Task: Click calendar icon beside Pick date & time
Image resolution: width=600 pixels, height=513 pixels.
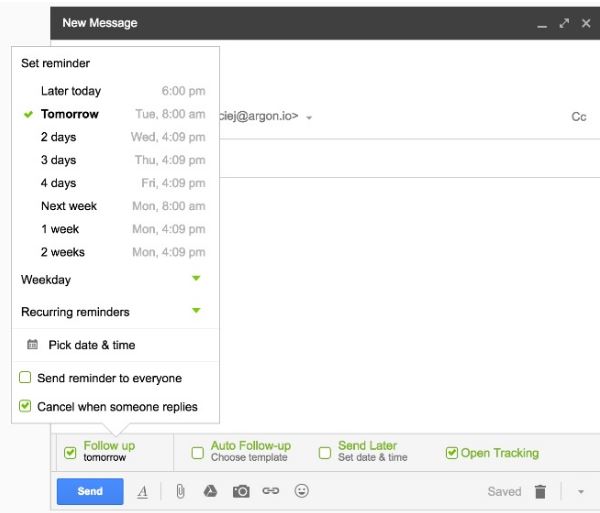Action: tap(32, 345)
